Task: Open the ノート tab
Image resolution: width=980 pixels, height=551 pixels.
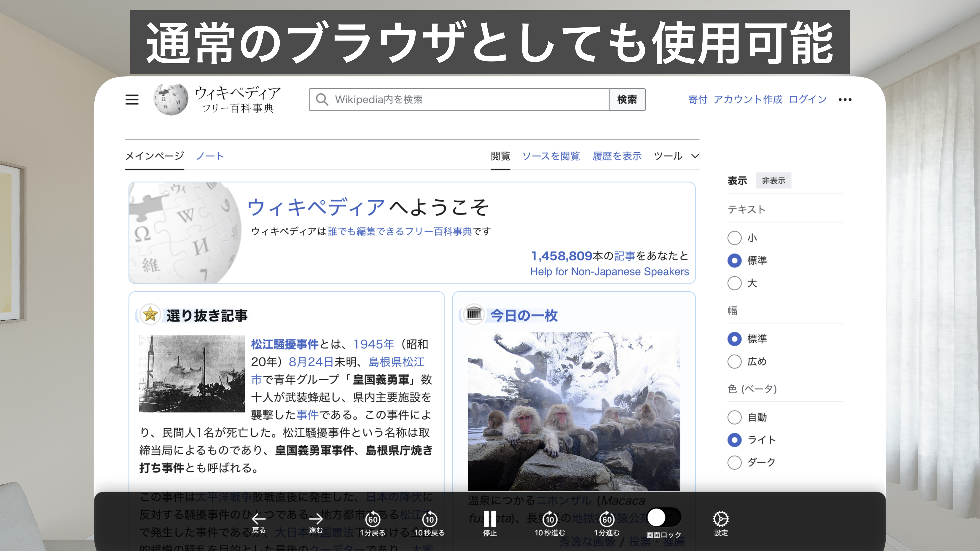Action: click(210, 156)
